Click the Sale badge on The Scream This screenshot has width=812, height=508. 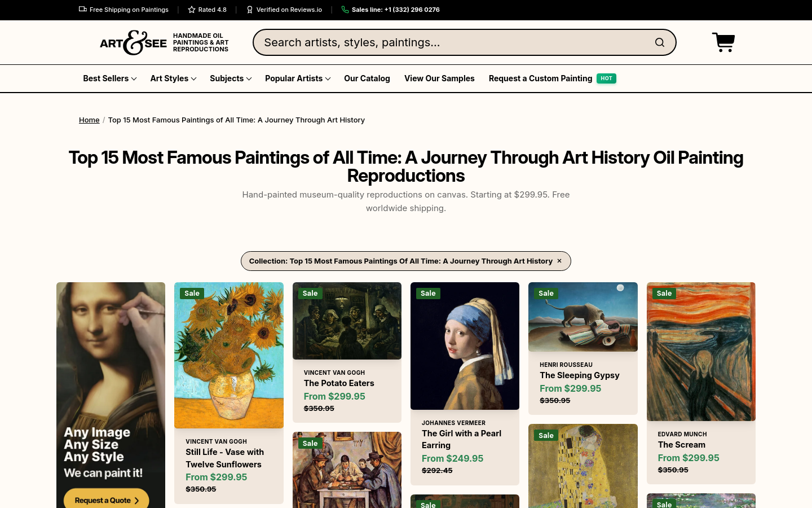(x=664, y=294)
